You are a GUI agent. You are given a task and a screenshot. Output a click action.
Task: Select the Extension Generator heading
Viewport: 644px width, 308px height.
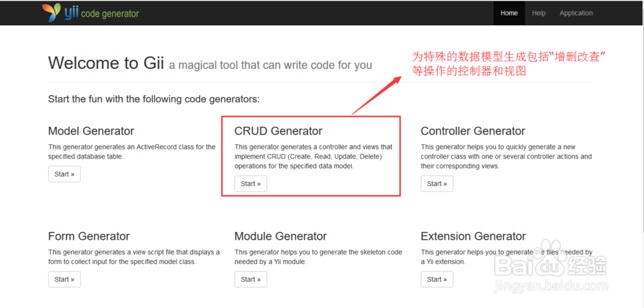coord(473,236)
